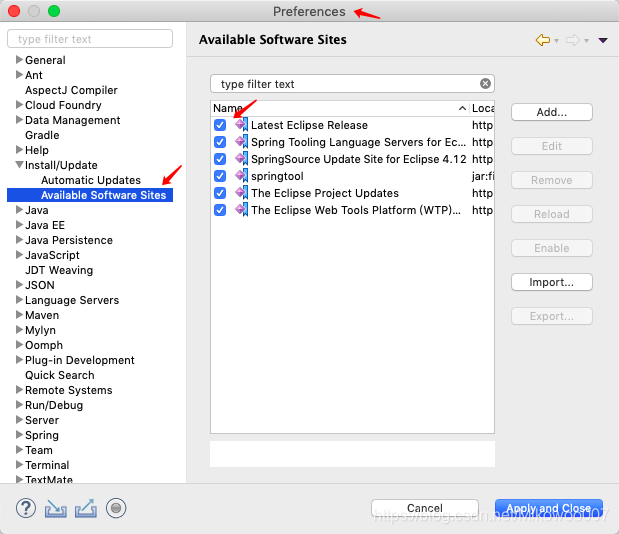The width and height of the screenshot is (619, 534).
Task: Expand the General tree node
Action: 19,60
